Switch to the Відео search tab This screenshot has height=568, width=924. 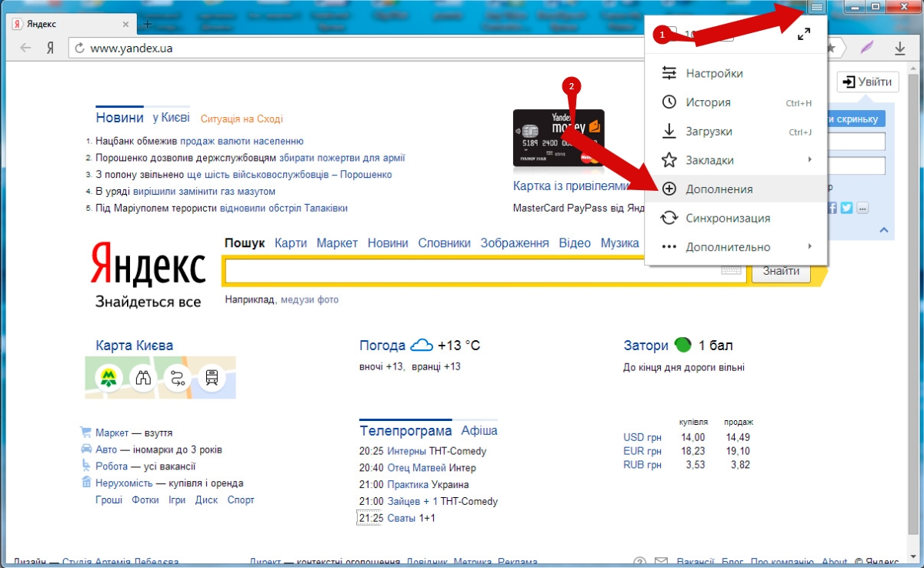coord(575,242)
